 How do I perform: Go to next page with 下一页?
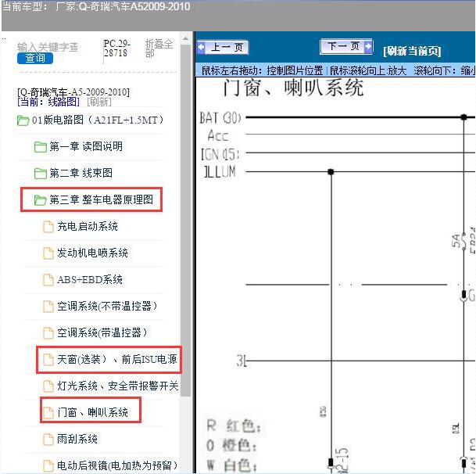click(346, 46)
